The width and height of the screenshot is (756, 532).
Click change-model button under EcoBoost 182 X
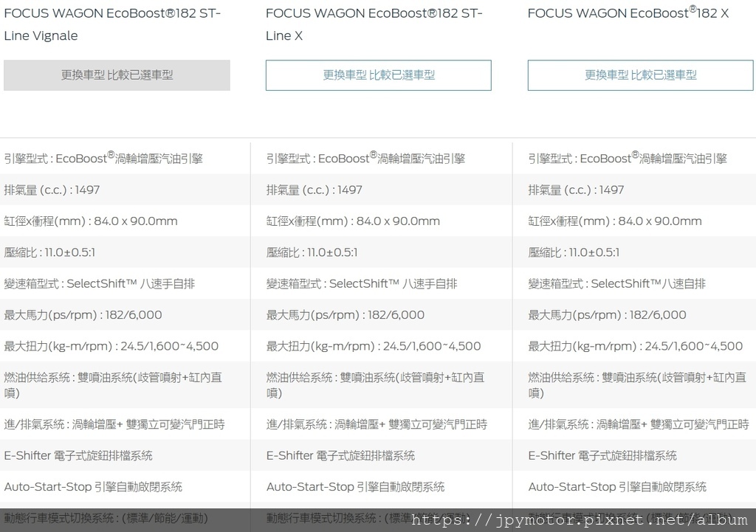coord(640,75)
